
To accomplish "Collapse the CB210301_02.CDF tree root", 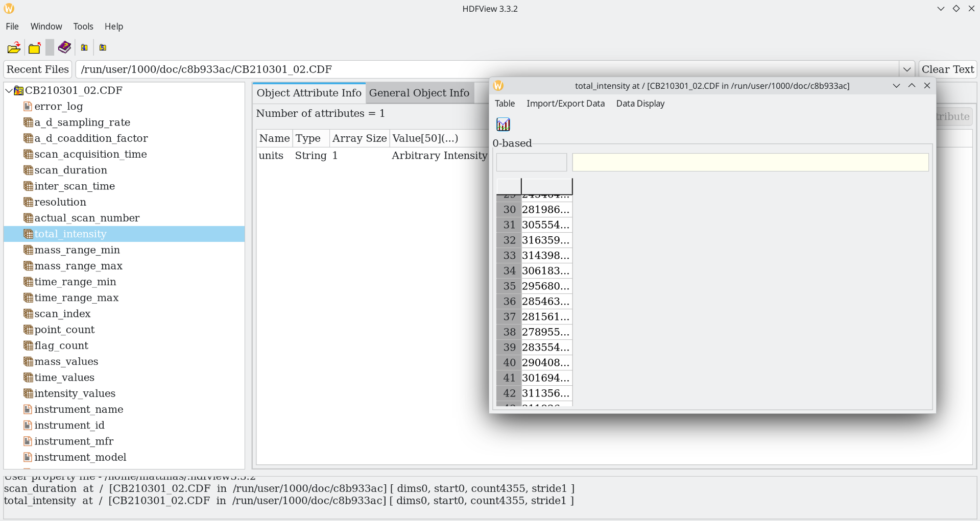I will click(x=9, y=90).
